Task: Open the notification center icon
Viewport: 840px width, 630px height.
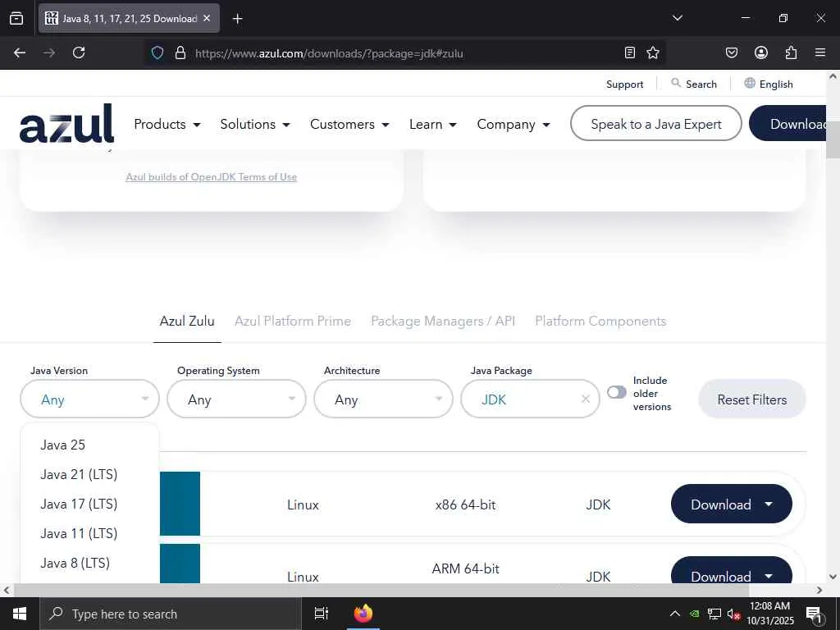Action: (x=815, y=614)
